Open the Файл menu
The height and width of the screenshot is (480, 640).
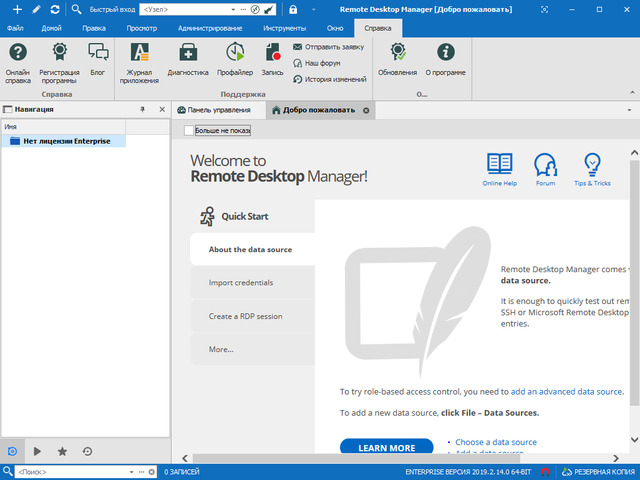16,28
